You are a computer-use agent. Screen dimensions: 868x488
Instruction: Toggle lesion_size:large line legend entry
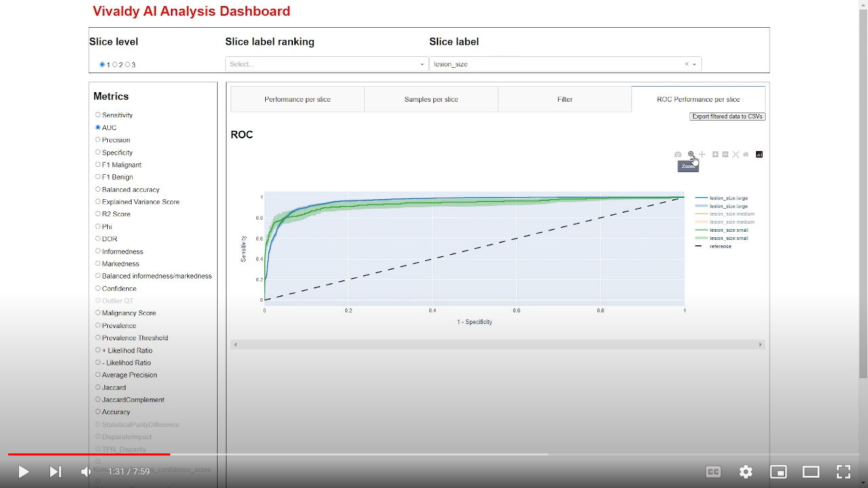click(722, 198)
